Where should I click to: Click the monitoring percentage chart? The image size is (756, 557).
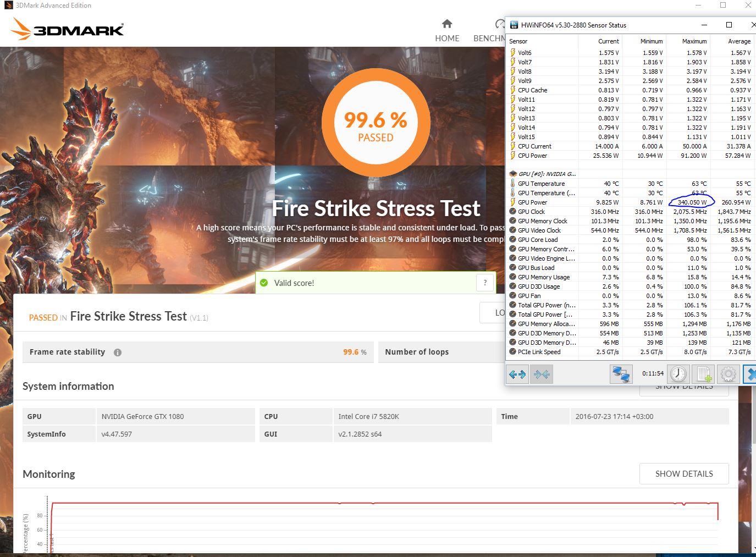pos(383,525)
